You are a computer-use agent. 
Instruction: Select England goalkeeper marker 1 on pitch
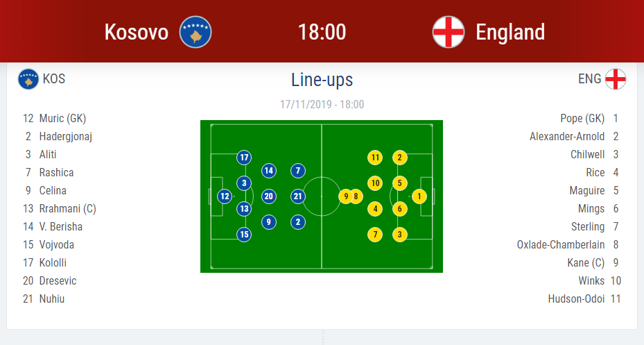[419, 196]
